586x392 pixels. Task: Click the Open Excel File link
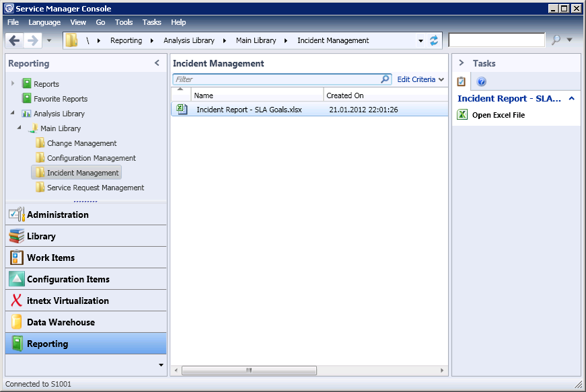pos(498,115)
